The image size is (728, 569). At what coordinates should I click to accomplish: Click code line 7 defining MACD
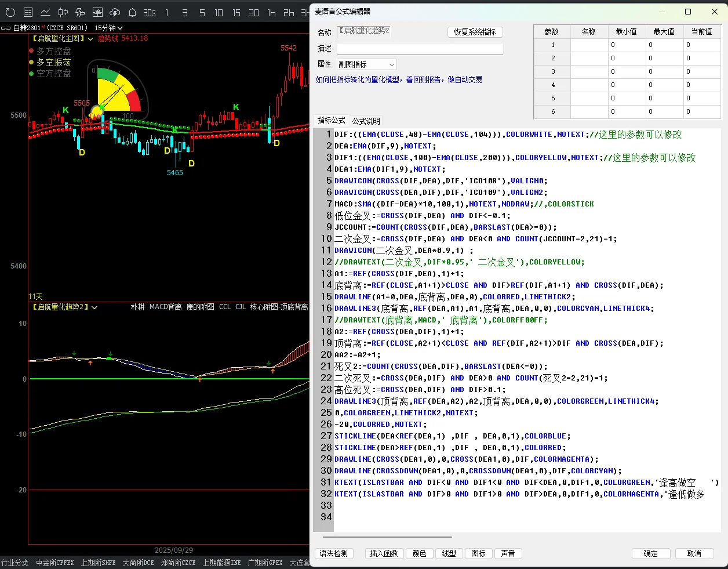pyautogui.click(x=464, y=204)
